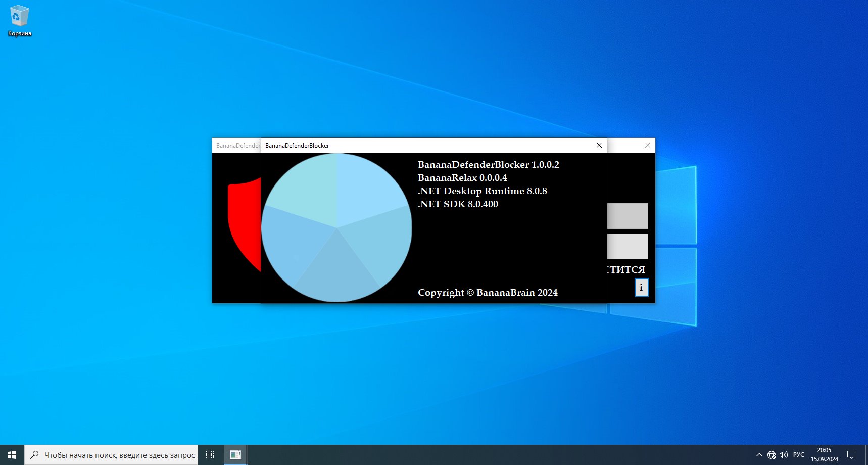The image size is (868, 465).
Task: Click the info "i" button
Action: pos(641,287)
